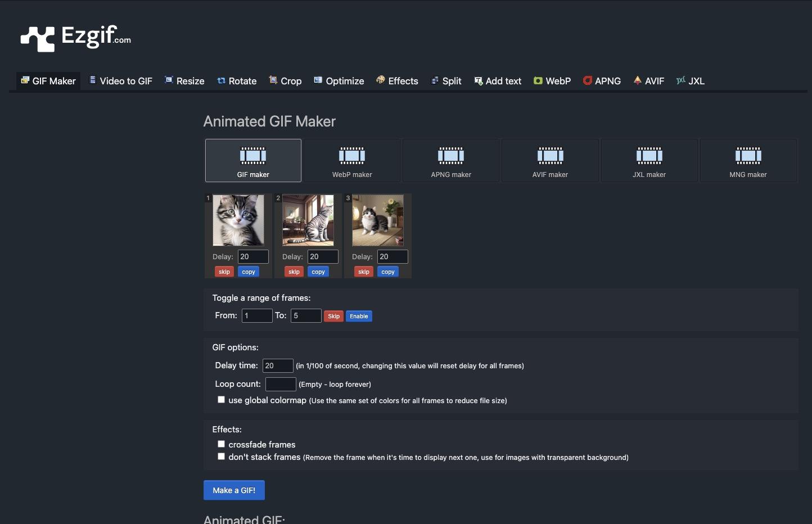The image size is (812, 524).
Task: Switch to the MNG maker
Action: click(748, 160)
